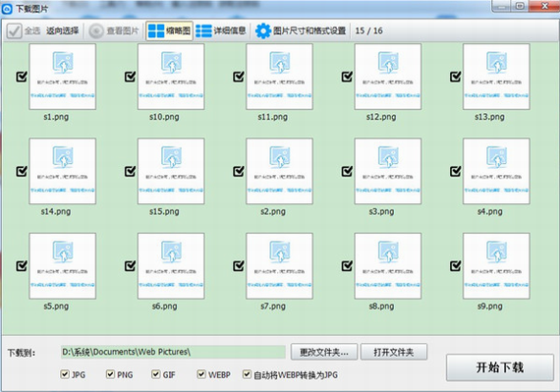Click the view picture eye icon
The height and width of the screenshot is (392, 560).
point(96,31)
